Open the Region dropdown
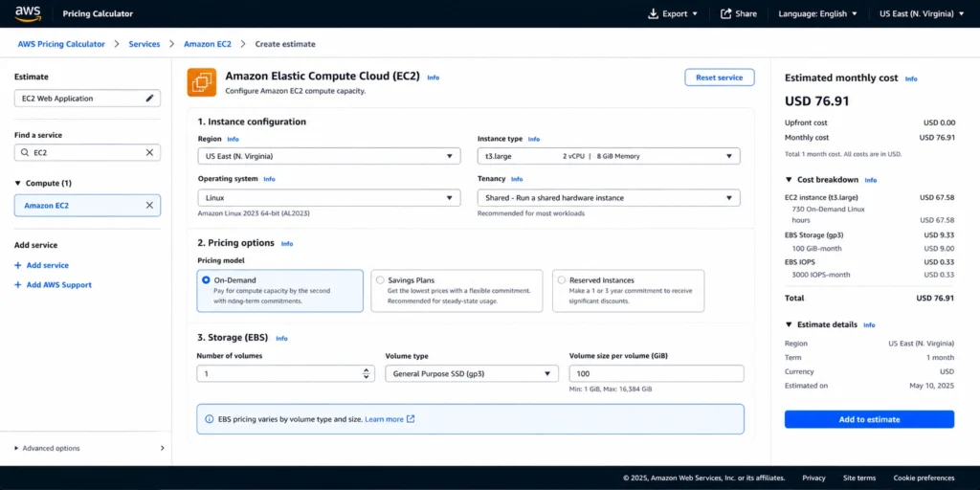This screenshot has height=490, width=980. [x=329, y=156]
